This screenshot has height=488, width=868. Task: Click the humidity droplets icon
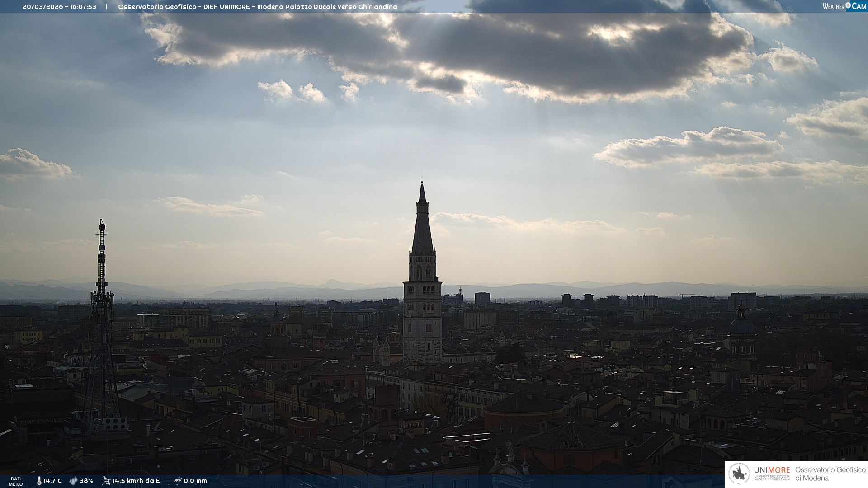click(73, 481)
